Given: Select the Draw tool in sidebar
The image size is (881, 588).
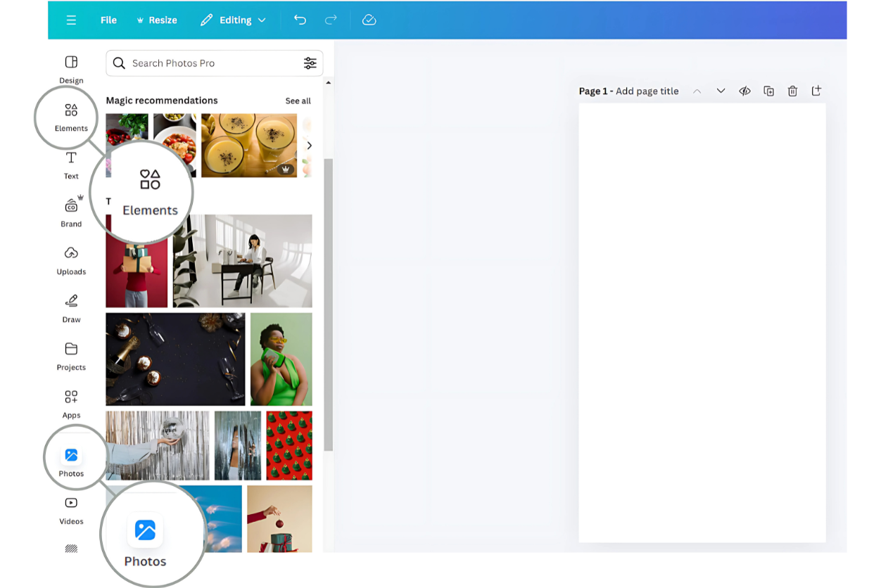Looking at the screenshot, I should point(71,308).
